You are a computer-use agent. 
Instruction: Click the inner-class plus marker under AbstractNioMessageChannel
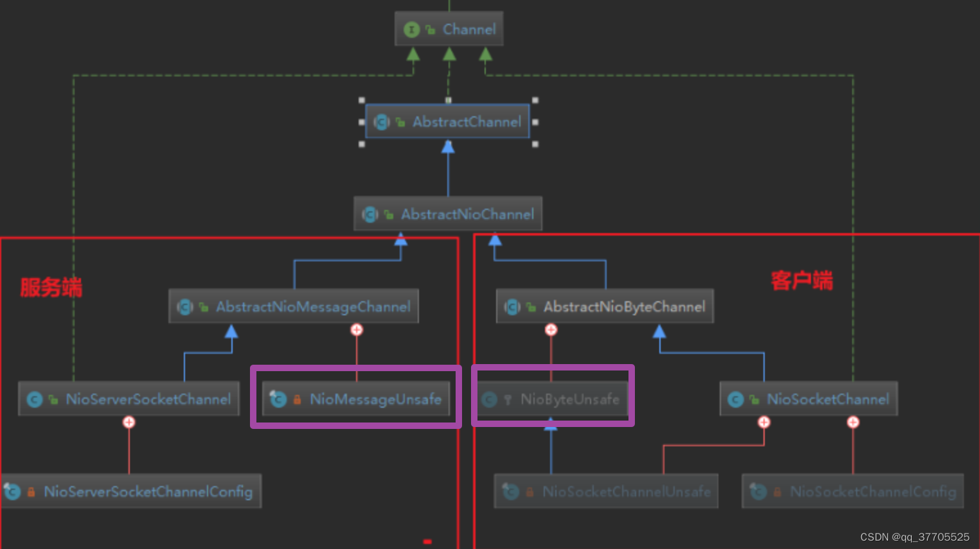tap(357, 329)
